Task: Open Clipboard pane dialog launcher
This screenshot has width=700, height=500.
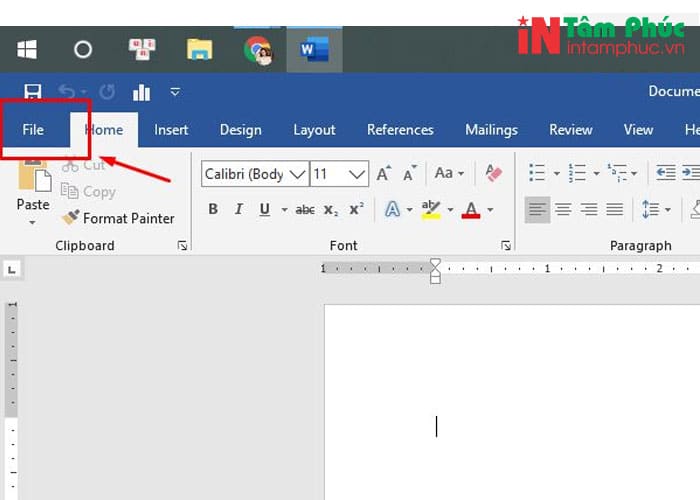Action: 182,246
